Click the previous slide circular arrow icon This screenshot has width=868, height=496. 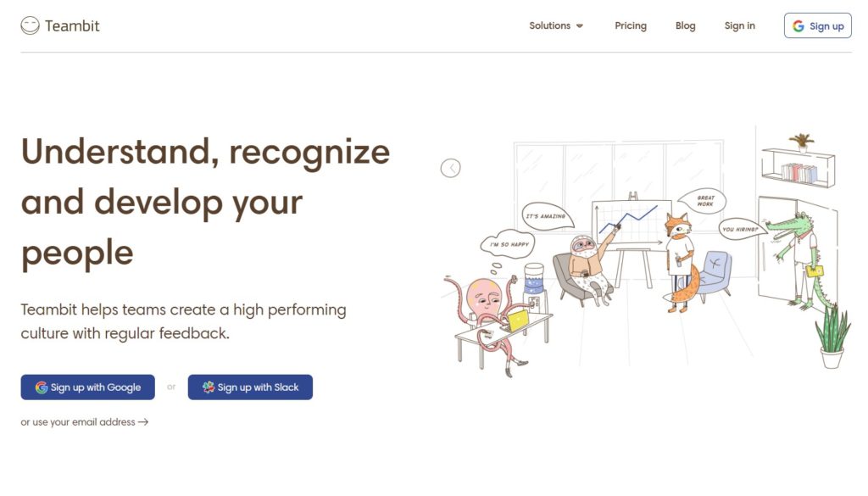pyautogui.click(x=451, y=168)
